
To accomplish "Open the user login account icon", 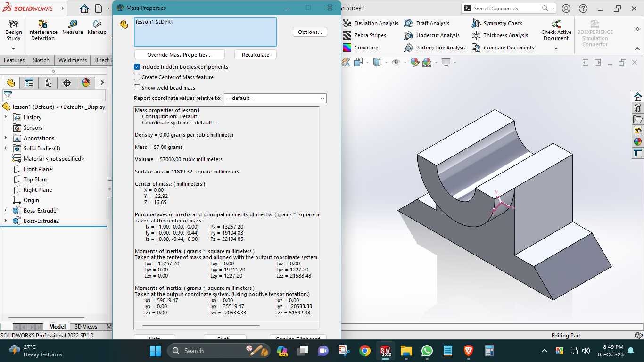I will 566,8.
